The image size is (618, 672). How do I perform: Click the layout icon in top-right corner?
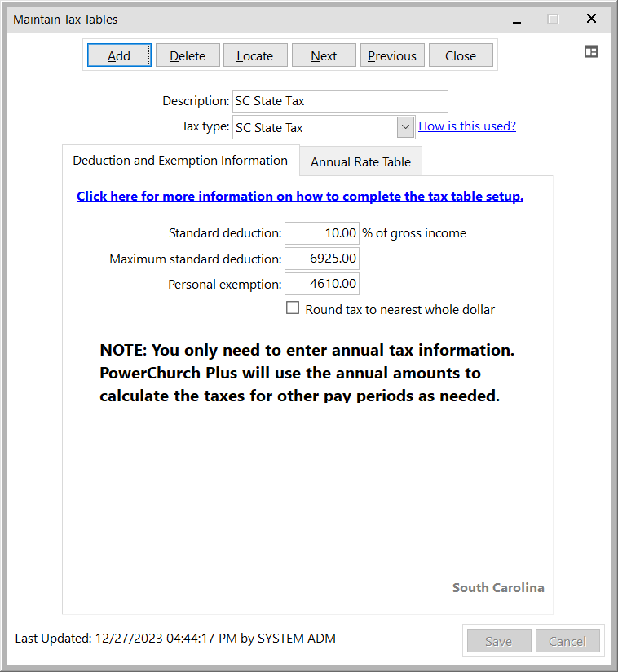point(591,52)
